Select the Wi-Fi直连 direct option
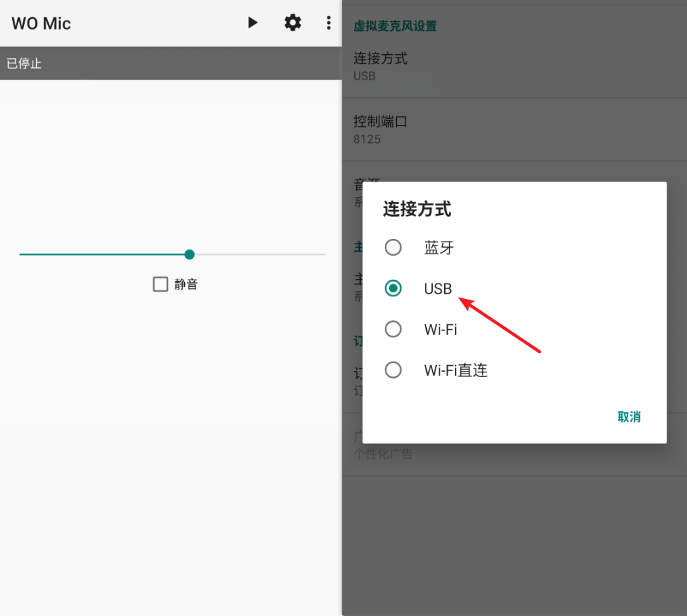 [394, 370]
